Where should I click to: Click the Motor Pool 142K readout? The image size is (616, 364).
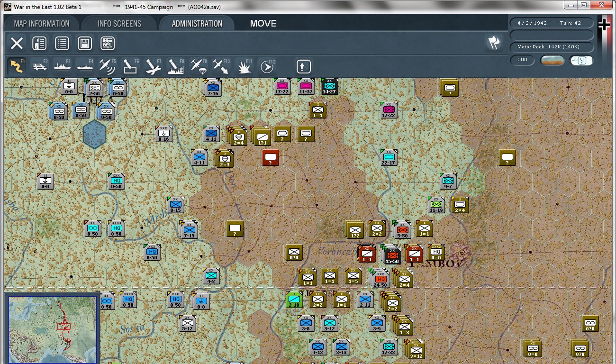point(552,47)
